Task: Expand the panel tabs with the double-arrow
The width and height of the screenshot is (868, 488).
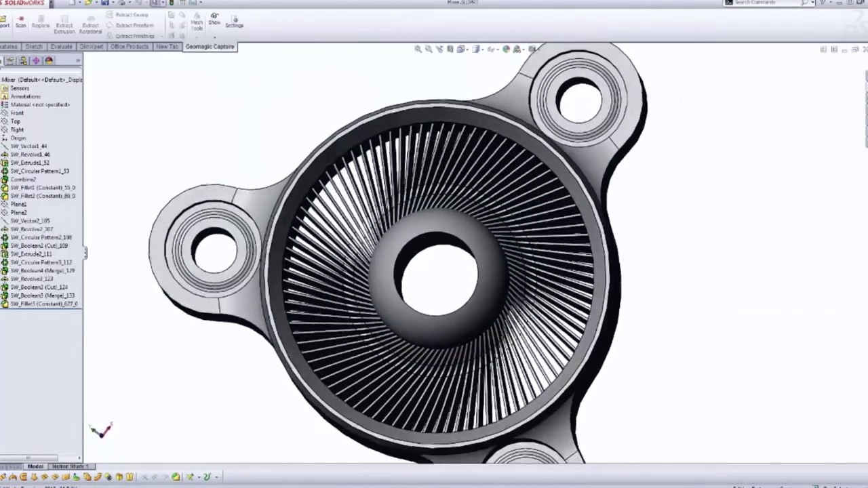Action: click(78, 61)
